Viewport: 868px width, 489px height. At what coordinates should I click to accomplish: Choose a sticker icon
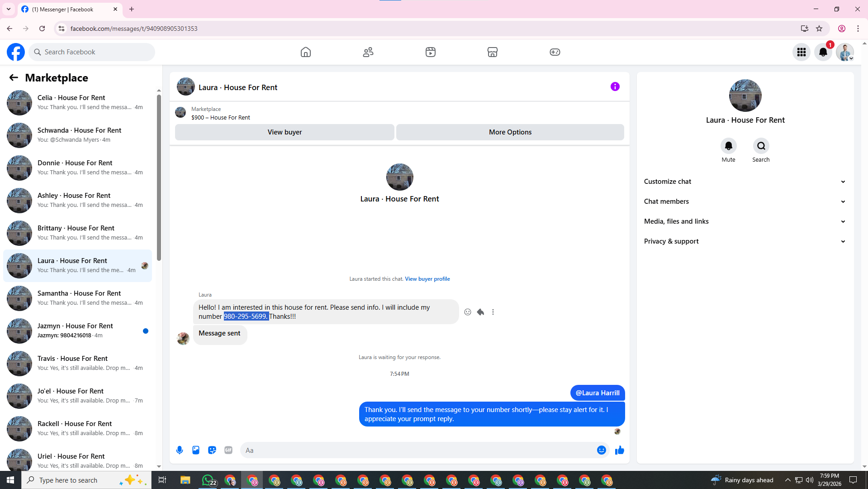[212, 450]
